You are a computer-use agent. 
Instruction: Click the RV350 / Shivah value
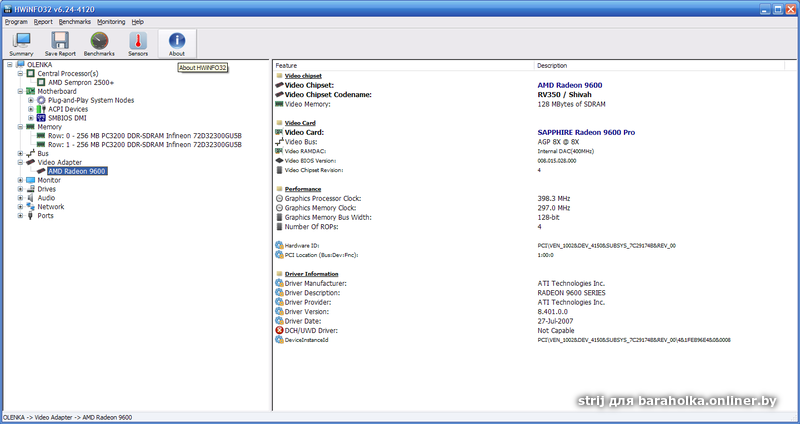[x=564, y=94]
